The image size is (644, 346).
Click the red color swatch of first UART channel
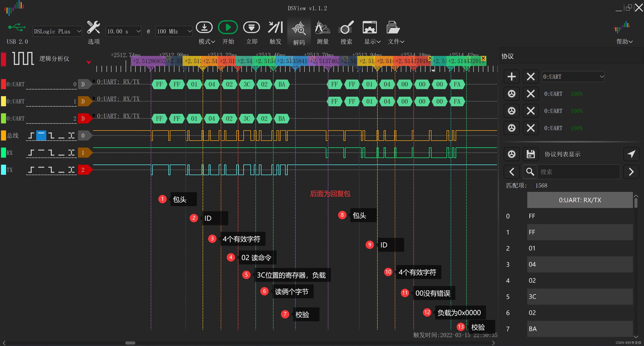coord(4,84)
